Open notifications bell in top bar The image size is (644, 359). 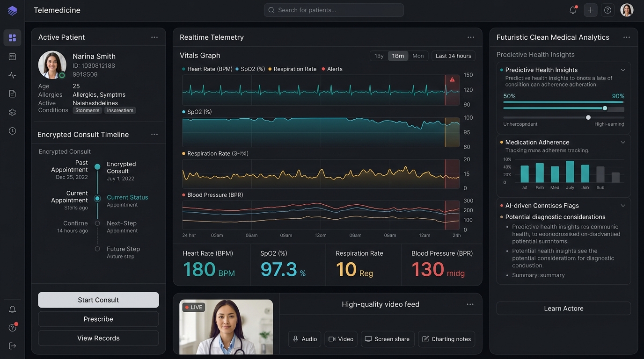tap(573, 10)
